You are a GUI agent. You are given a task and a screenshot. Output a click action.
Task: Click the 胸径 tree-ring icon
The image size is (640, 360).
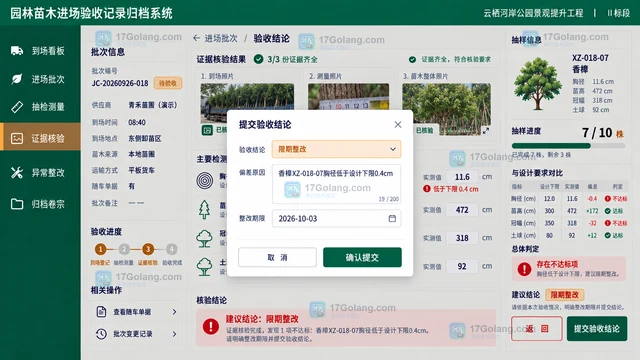[x=204, y=180]
